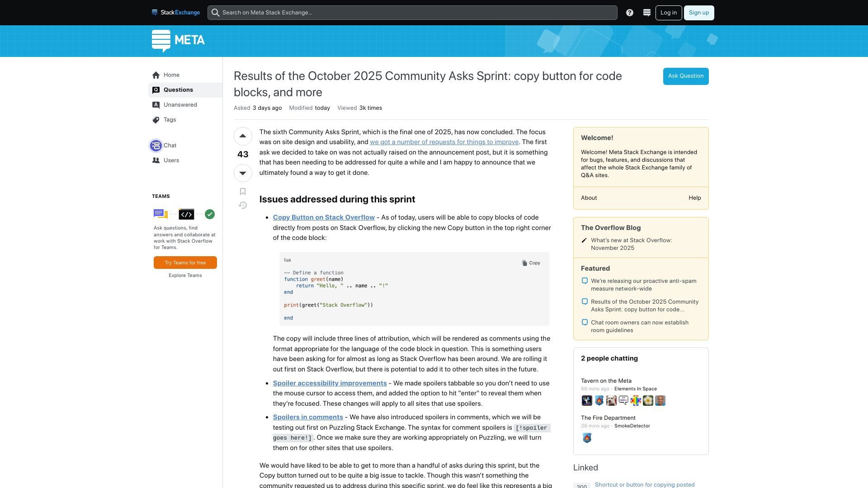The image size is (868, 488).
Task: Click the Unanswered icon in the sidebar
Action: coord(156,105)
